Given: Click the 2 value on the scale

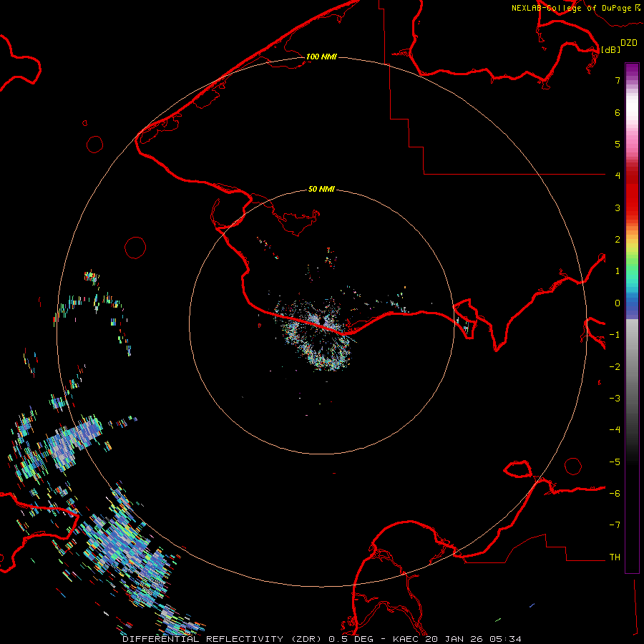Looking at the screenshot, I should point(618,240).
